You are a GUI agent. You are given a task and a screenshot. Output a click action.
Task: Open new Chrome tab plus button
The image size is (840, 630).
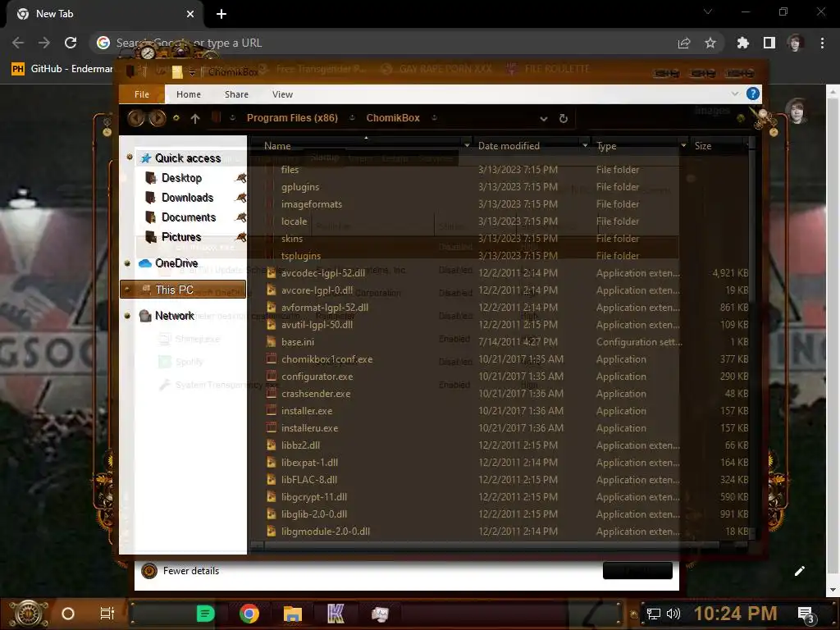pyautogui.click(x=221, y=15)
